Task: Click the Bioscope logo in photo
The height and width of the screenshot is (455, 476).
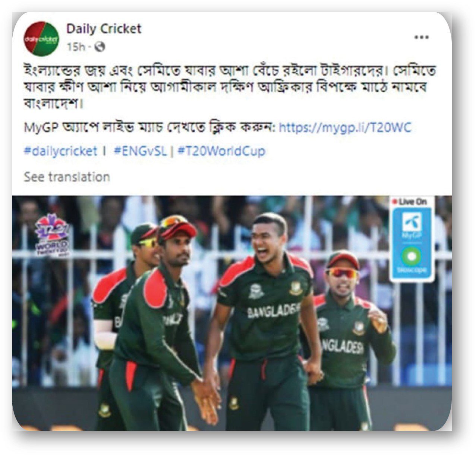Action: 412,260
